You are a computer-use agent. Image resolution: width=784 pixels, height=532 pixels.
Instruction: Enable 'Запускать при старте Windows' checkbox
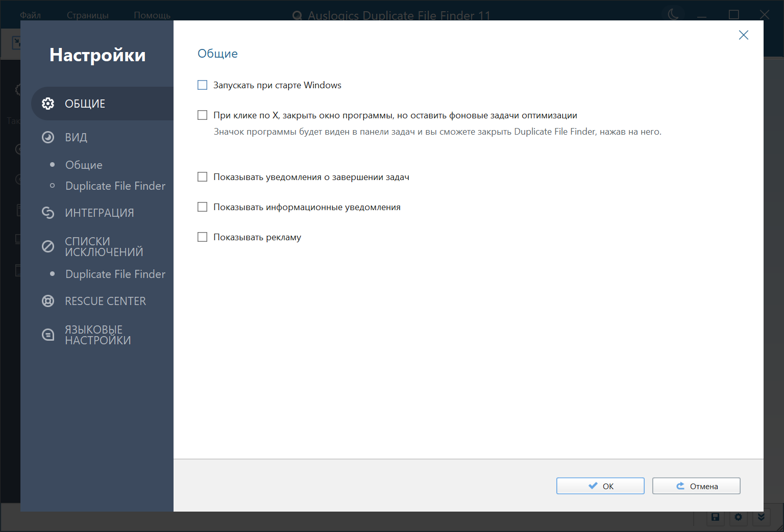coord(203,85)
